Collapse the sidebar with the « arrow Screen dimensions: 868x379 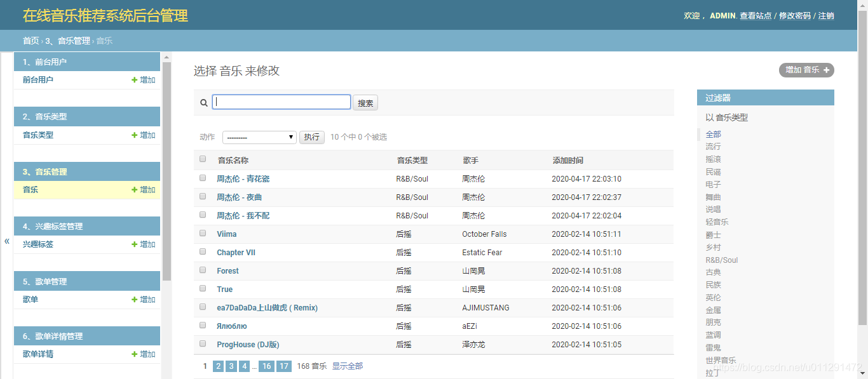tap(7, 241)
